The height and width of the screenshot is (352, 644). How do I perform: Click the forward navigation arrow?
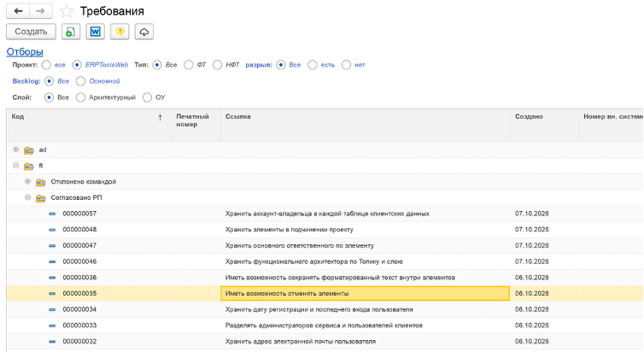[x=41, y=11]
